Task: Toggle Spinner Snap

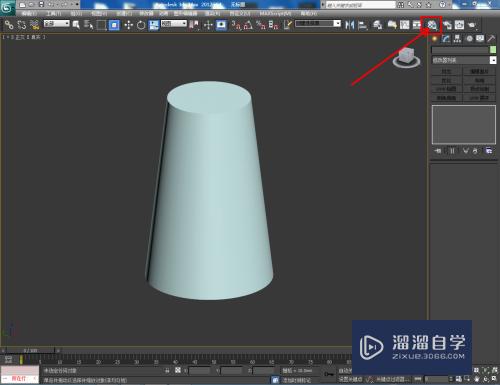Action: [273, 25]
